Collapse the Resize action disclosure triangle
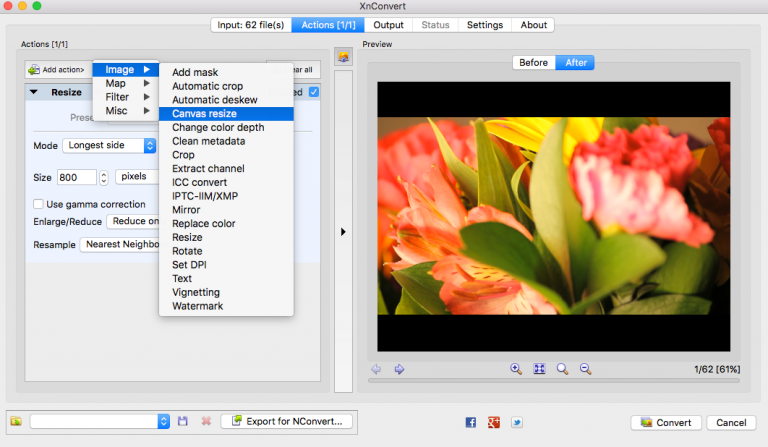This screenshot has width=768, height=447. click(34, 92)
